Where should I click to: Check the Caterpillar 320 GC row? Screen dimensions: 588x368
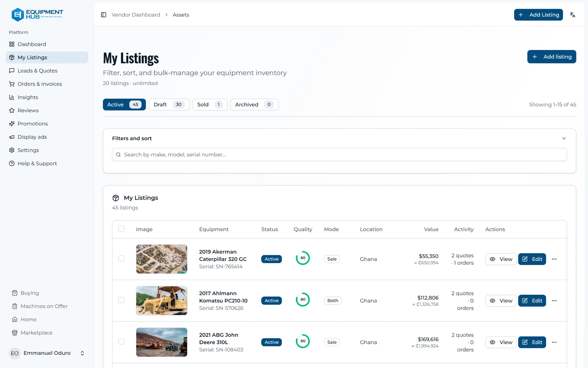(121, 259)
